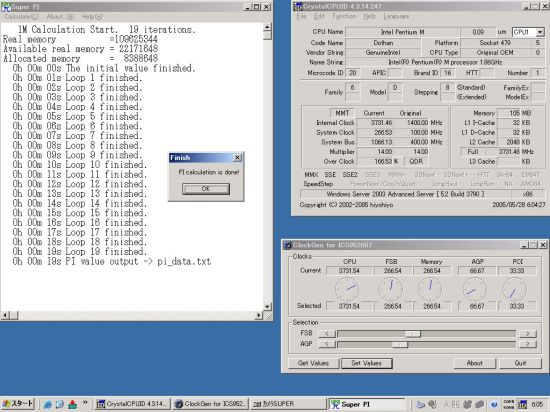550x412 pixels.
Task: Expand the quick launch overflow chevron
Action: coord(85,402)
